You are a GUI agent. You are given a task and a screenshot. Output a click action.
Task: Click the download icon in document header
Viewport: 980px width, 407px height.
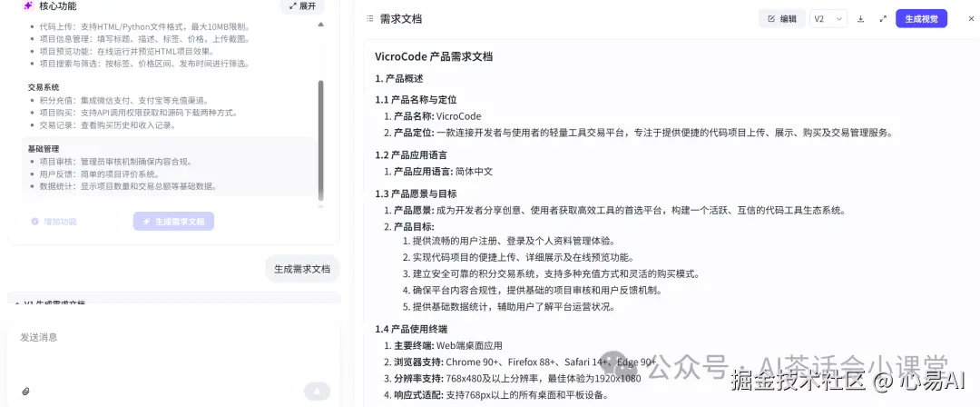tap(860, 19)
